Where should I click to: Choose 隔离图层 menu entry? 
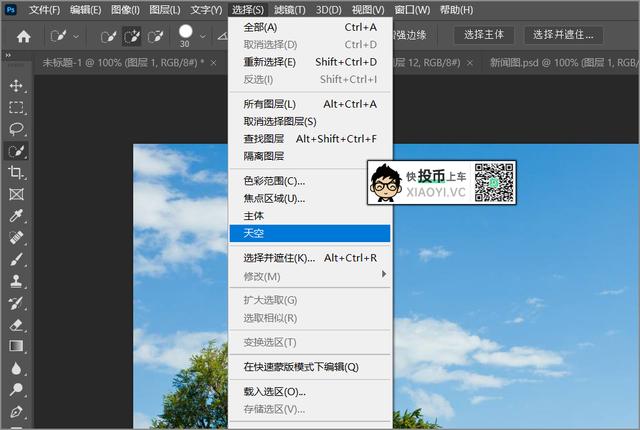click(310, 156)
